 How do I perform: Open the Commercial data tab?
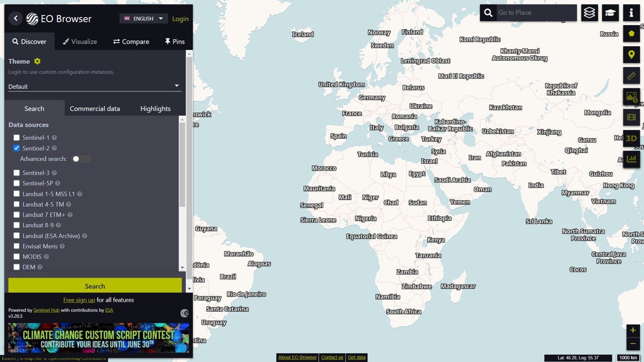pos(95,109)
